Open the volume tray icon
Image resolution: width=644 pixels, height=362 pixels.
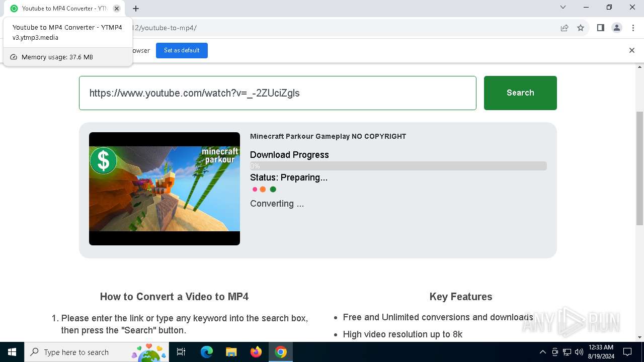579,352
